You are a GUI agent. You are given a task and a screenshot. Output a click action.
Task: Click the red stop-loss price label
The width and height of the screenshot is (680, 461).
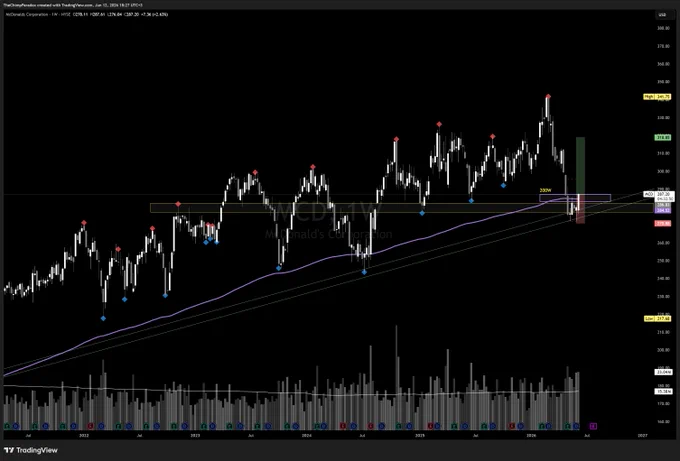[x=663, y=223]
